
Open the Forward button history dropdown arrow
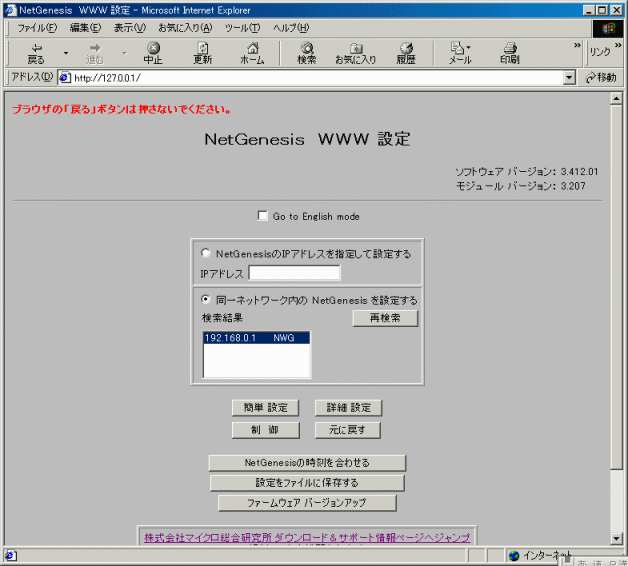pos(124,53)
